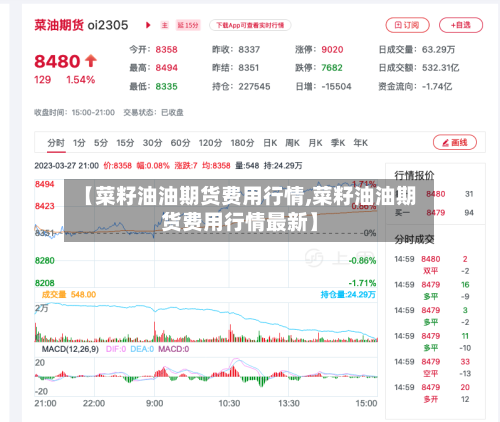
Task: Switch to the 30分 chart tab
Action: pos(152,143)
